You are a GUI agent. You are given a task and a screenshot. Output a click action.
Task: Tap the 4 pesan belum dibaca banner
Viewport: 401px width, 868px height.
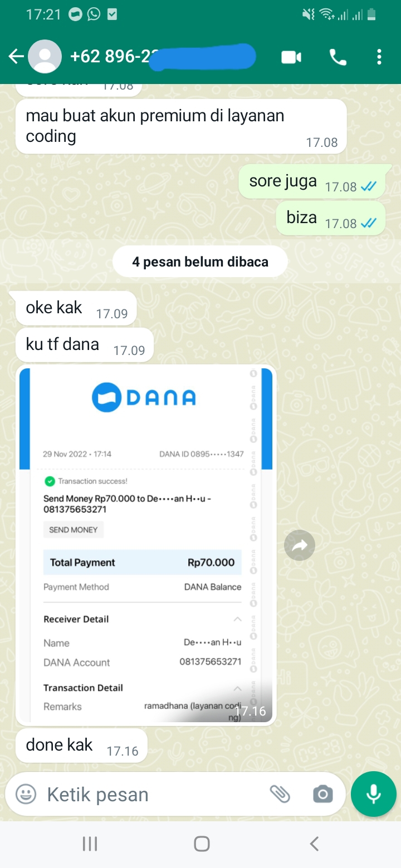click(200, 262)
